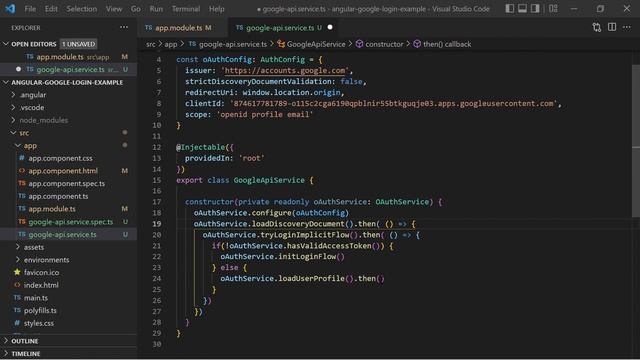640x360 pixels.
Task: Click the loadUserProfile().then() code line
Action: pyautogui.click(x=302, y=278)
